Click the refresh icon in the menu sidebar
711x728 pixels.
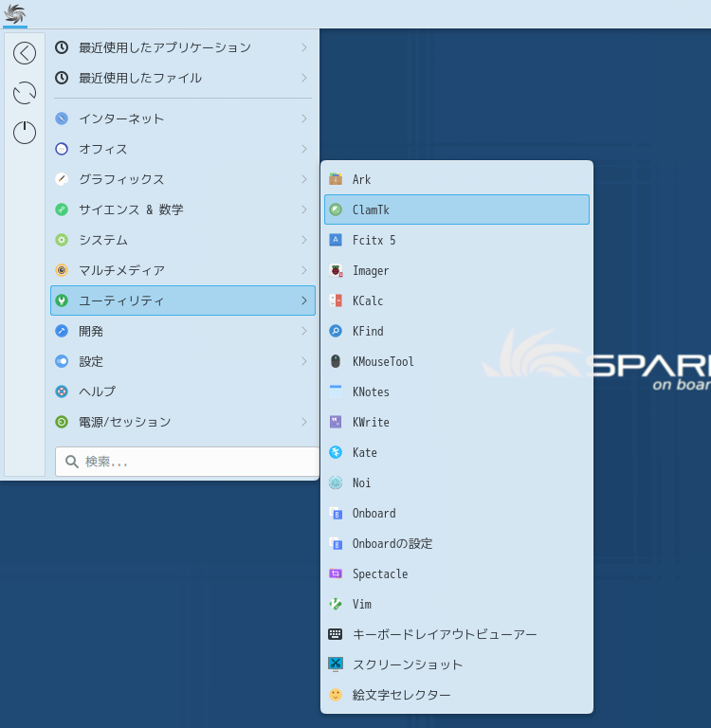25,93
